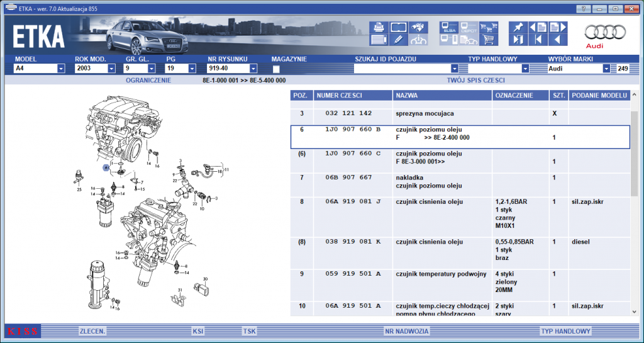
Task: Open the binoculars search tool
Action: [418, 28]
